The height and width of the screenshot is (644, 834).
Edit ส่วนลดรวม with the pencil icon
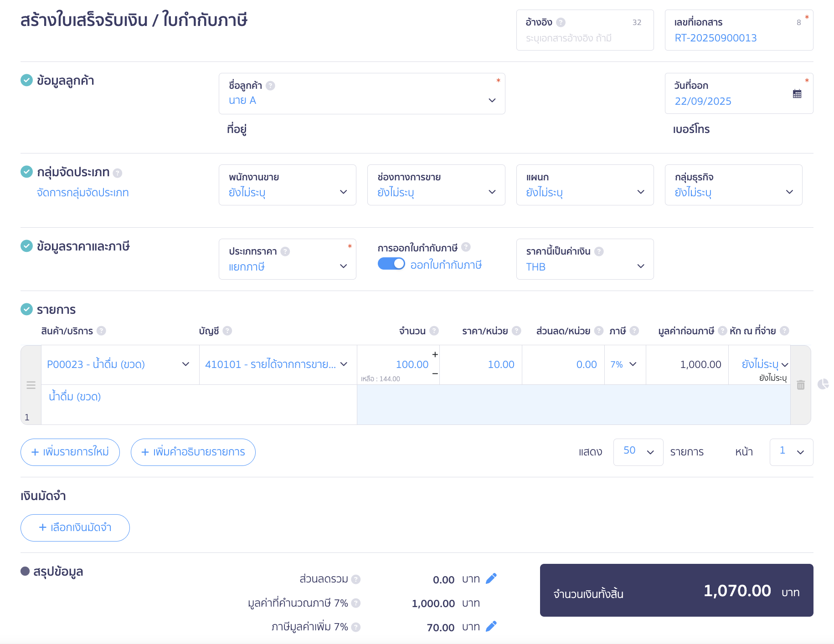491,579
